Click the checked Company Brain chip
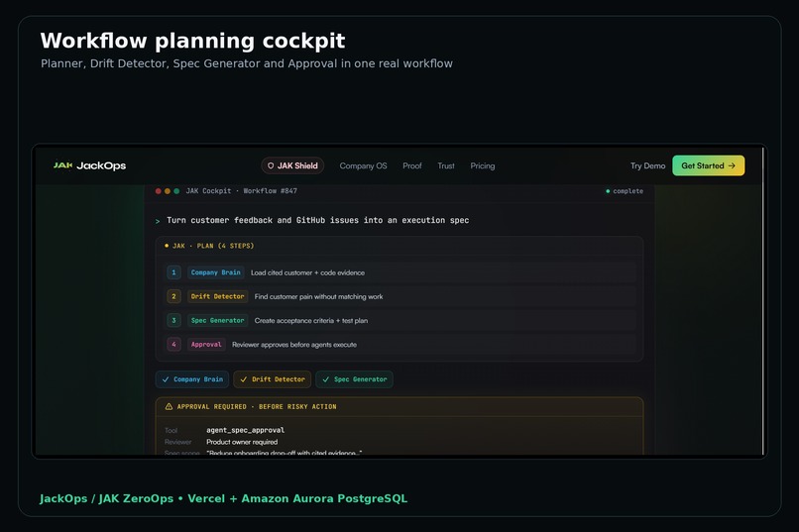 point(192,379)
